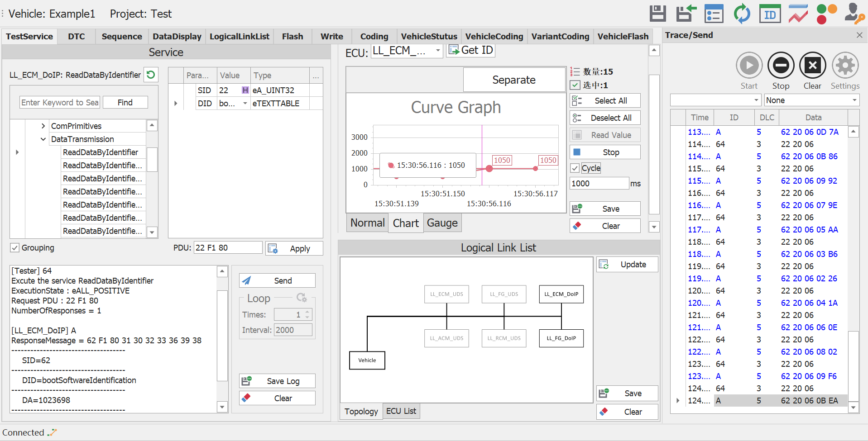Click the Separate button above the graph
The width and height of the screenshot is (868, 441).
(x=514, y=80)
